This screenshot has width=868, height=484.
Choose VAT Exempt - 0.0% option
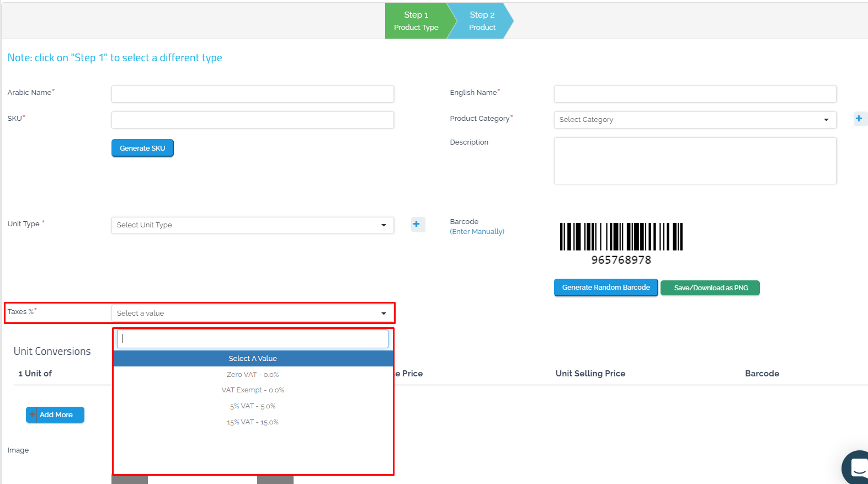[x=253, y=390]
